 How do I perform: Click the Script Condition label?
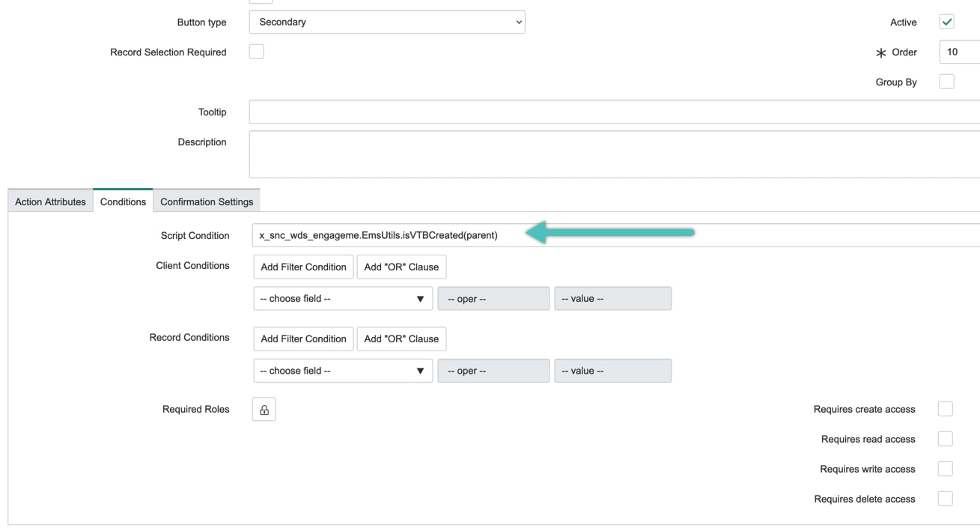(x=195, y=235)
